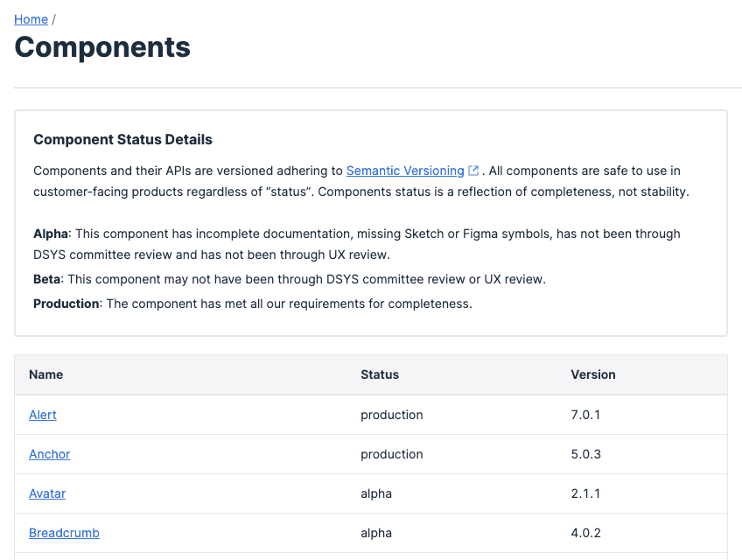Select the Breadcrumb table row
Screen dimensions: 742x560
pyautogui.click(x=262, y=533)
